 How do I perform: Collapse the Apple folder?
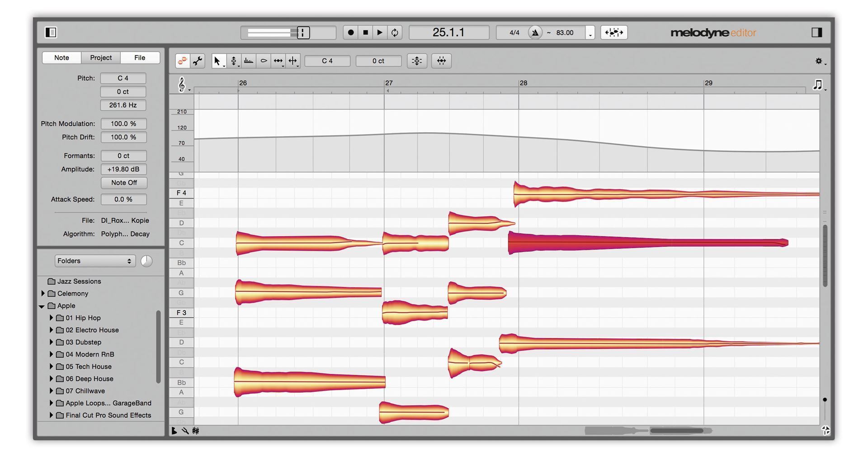point(42,306)
